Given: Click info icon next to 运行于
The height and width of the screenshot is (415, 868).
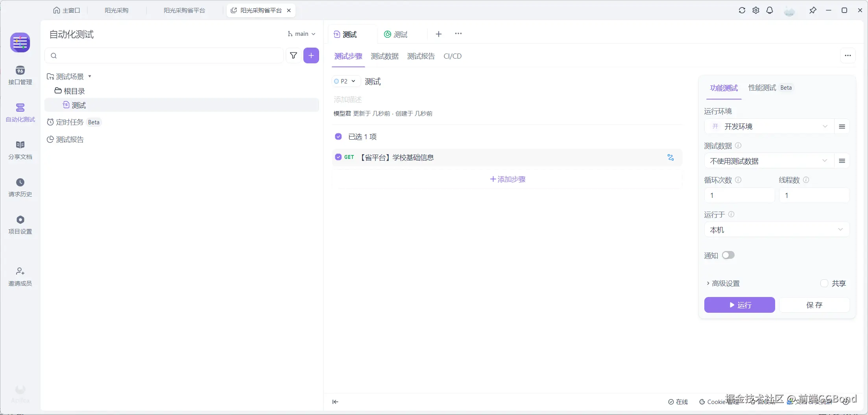Looking at the screenshot, I should [x=731, y=214].
